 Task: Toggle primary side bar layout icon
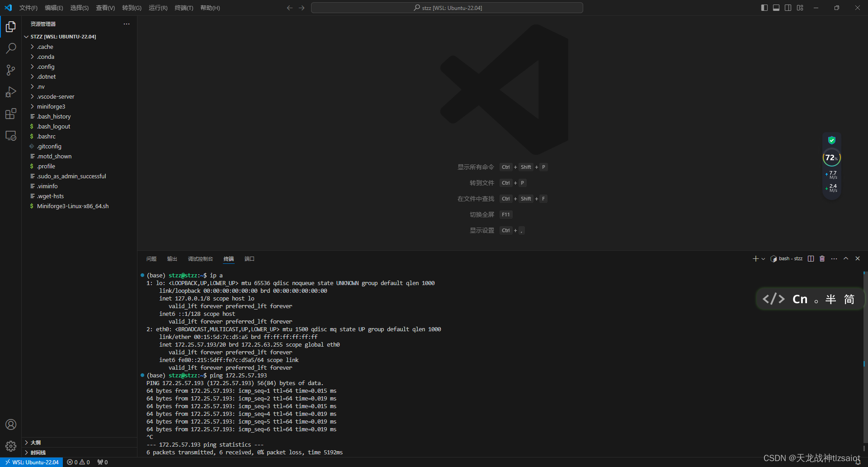point(764,8)
